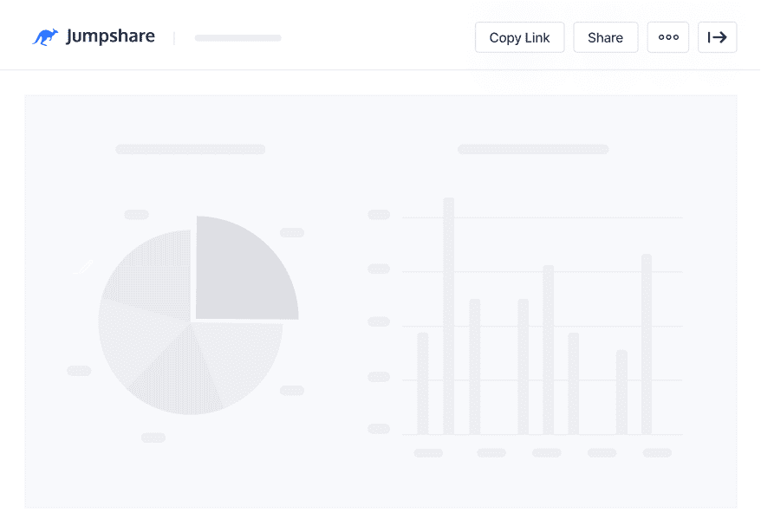The height and width of the screenshot is (532, 761).
Task: Click the arrow-to-right exit icon button
Action: [717, 37]
